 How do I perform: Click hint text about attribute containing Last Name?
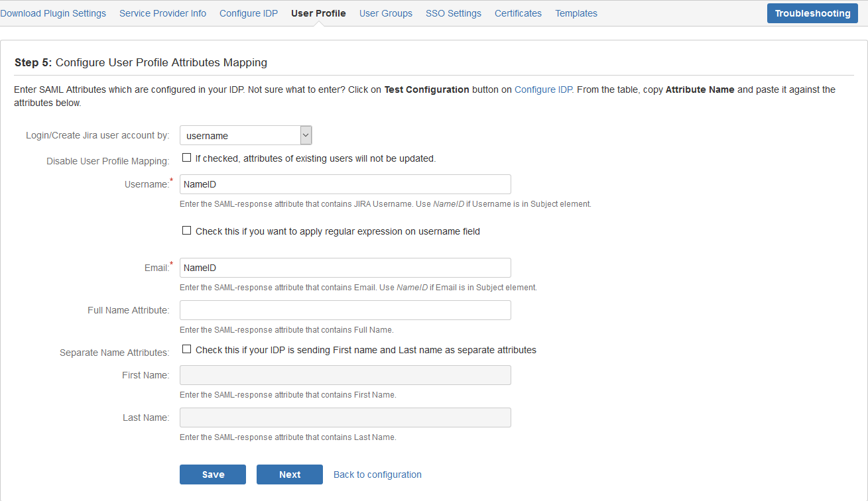coord(288,437)
